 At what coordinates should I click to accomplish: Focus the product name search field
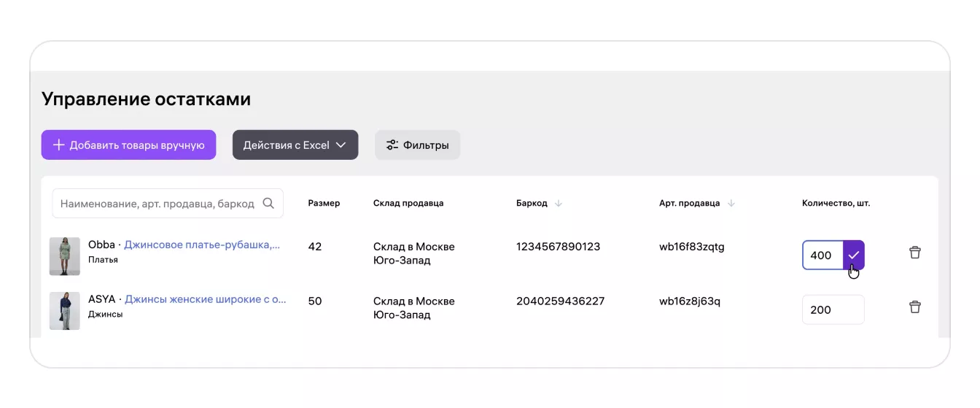click(157, 204)
